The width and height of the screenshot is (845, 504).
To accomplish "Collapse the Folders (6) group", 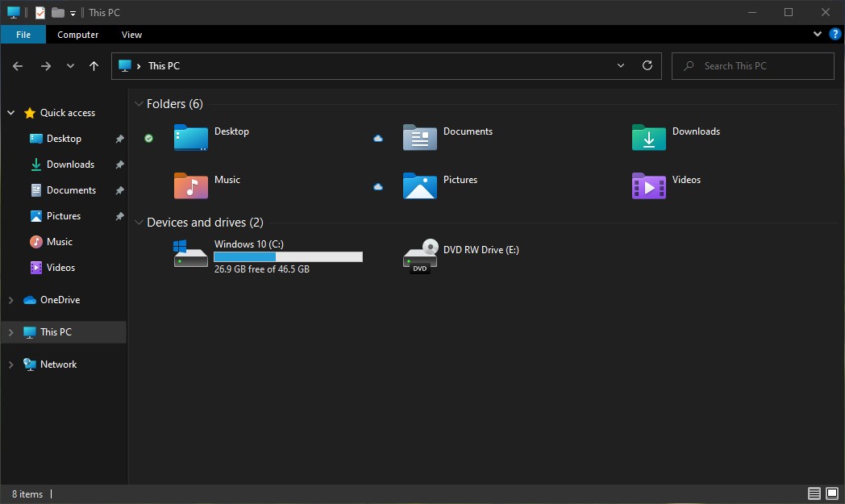I will click(139, 103).
